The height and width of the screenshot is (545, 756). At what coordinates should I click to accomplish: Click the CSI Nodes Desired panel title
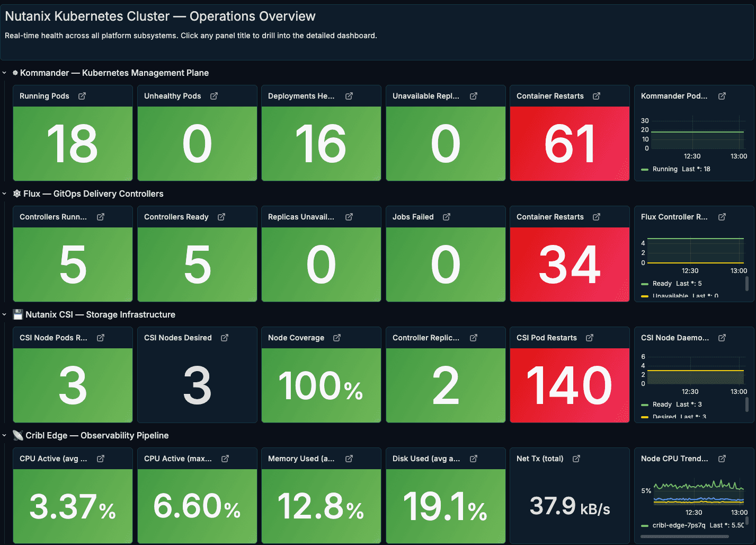[x=177, y=338]
